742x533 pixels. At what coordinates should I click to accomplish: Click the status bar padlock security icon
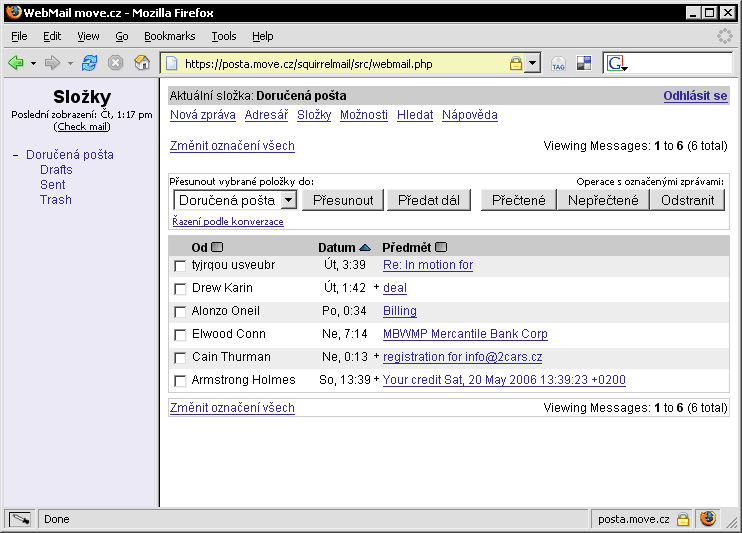click(x=682, y=519)
